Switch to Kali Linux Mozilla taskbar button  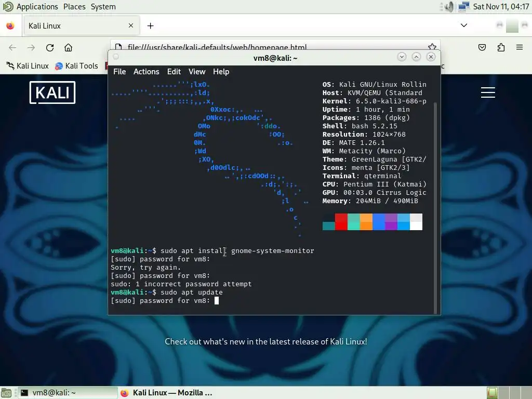[167, 393]
